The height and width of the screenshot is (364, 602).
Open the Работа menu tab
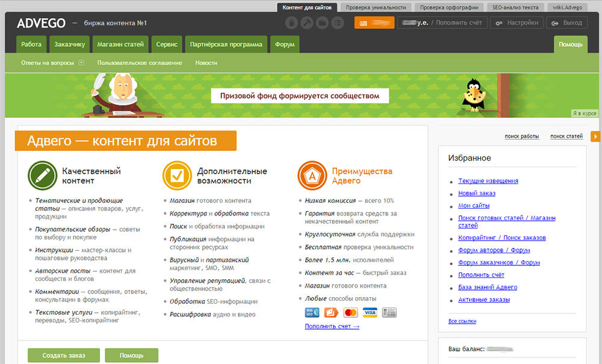[31, 44]
